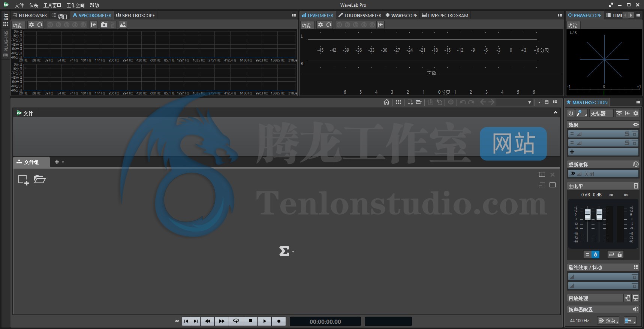Click the 无标题 preset name button
Viewport: 644px width, 329px height.
click(601, 113)
